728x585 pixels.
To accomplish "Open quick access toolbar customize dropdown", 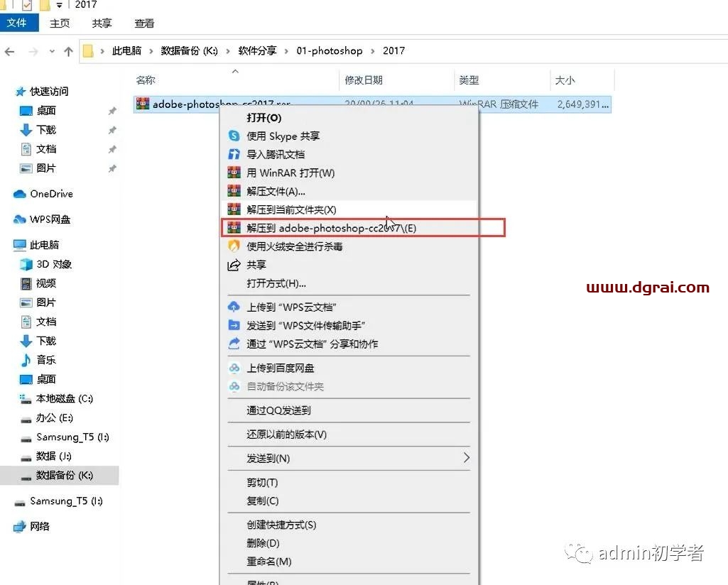I will [59, 5].
